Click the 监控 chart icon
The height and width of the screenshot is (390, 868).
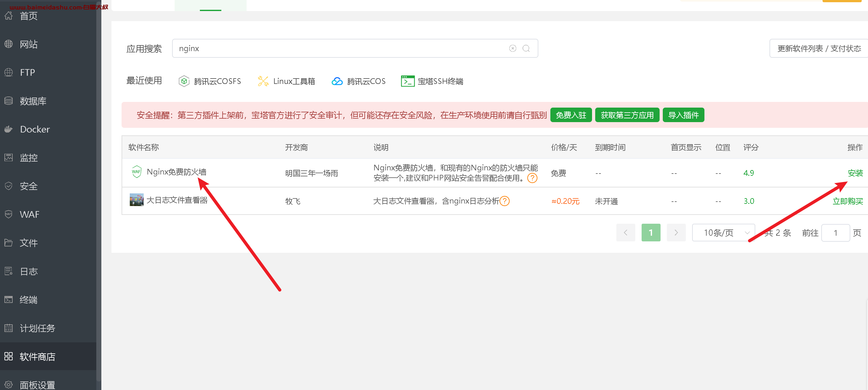[9, 157]
